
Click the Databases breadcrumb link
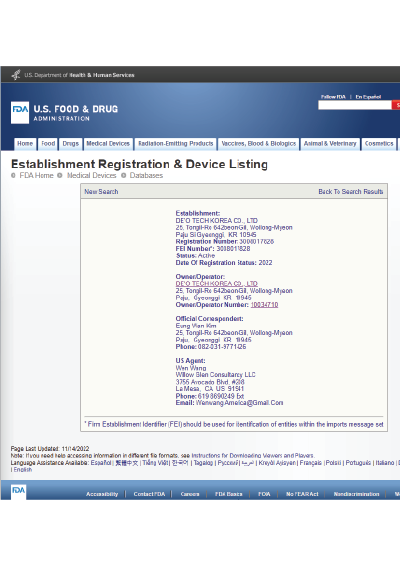point(146,175)
